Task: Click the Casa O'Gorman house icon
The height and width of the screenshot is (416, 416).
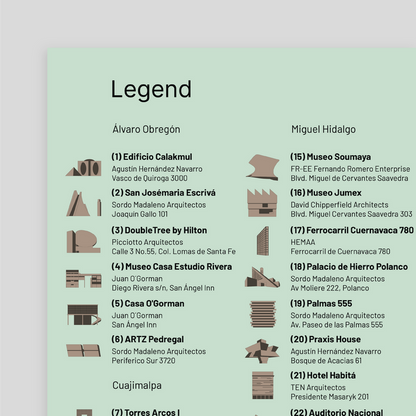Action: coord(84,314)
